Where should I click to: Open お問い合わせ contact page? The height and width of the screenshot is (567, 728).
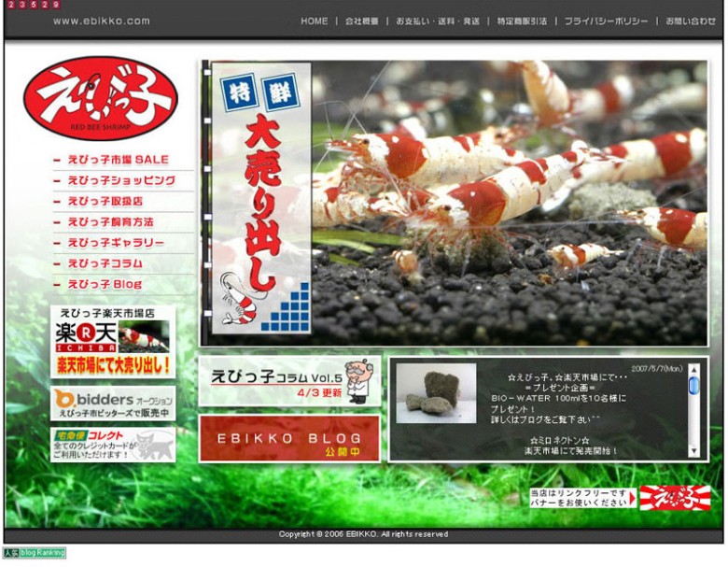691,21
